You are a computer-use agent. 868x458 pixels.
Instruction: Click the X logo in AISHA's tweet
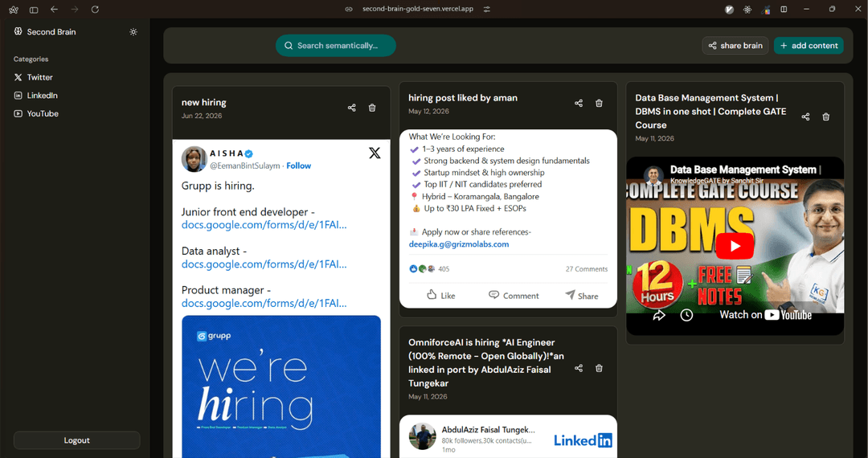(375, 153)
